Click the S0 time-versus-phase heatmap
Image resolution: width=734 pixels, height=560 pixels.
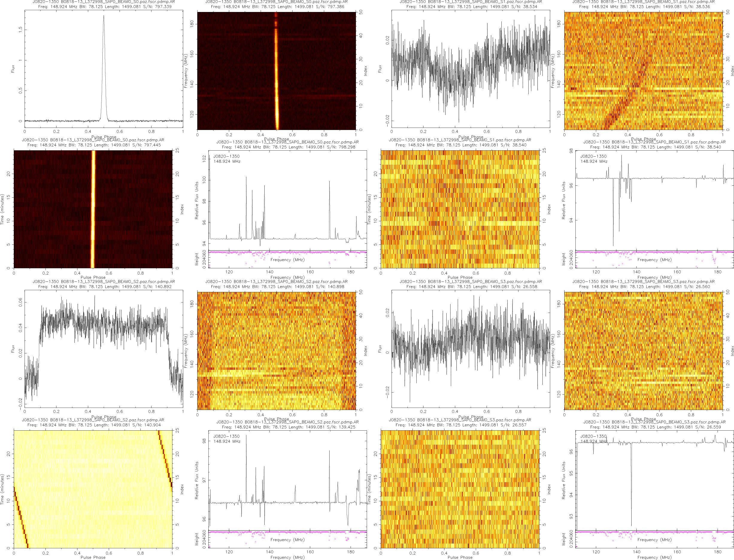pyautogui.click(x=93, y=209)
